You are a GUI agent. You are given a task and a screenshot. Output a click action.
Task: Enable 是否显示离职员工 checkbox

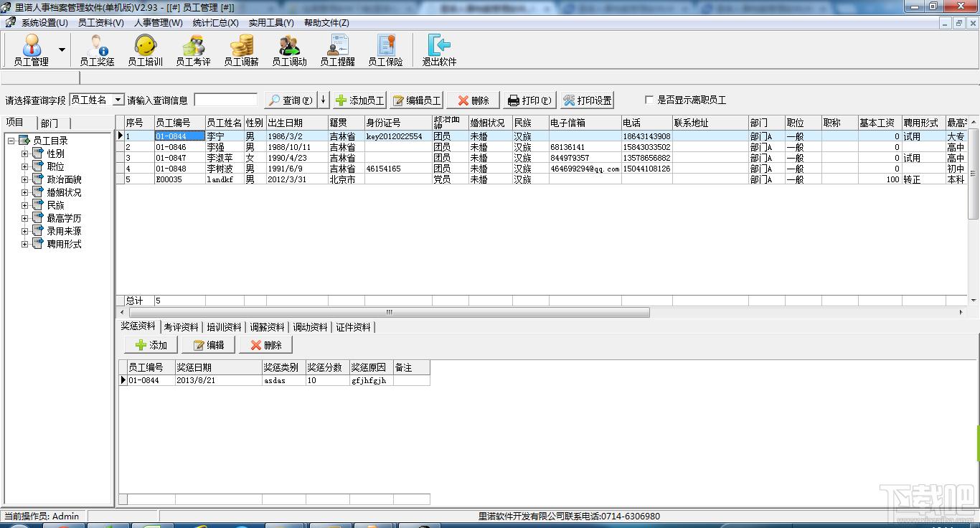[x=650, y=100]
